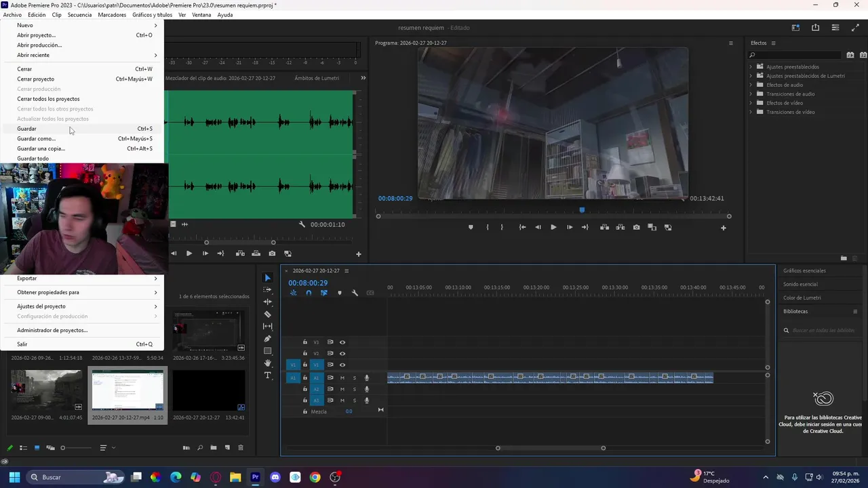Click the Export Frame camera icon in Program monitor
This screenshot has width=868, height=488.
pos(636,228)
